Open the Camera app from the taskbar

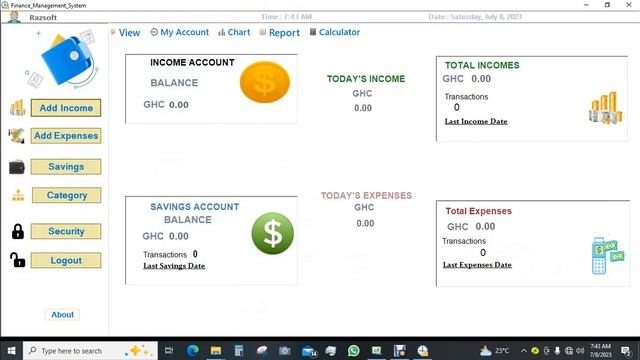pos(284,351)
